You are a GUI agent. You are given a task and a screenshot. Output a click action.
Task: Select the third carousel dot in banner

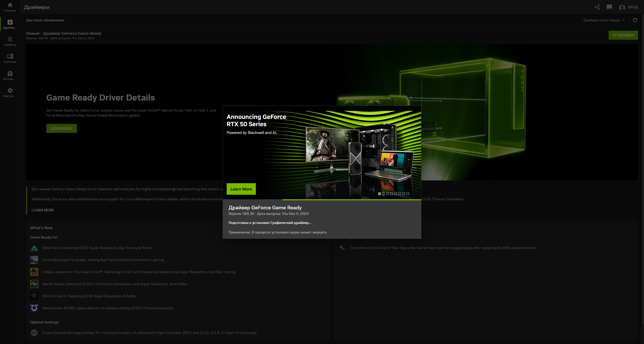point(388,194)
